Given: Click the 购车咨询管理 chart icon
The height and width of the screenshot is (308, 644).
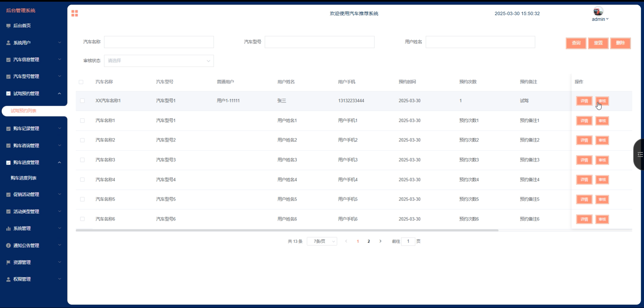Looking at the screenshot, I should [8, 145].
